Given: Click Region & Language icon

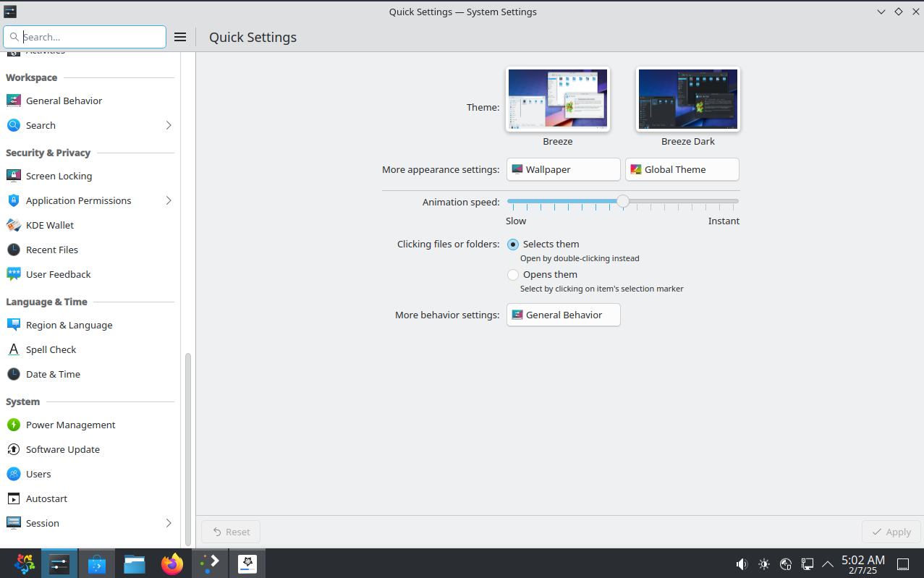Looking at the screenshot, I should (x=14, y=325).
